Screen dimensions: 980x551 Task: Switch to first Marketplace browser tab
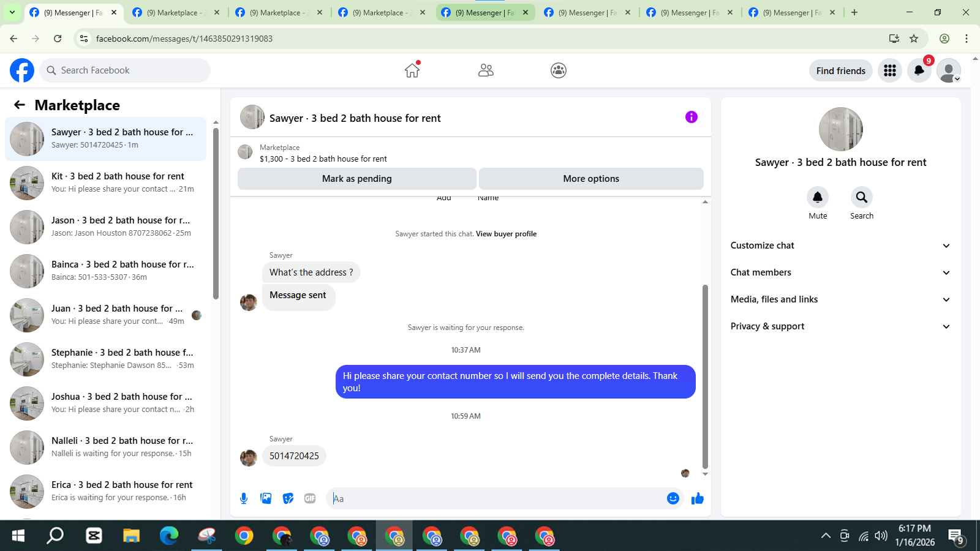pos(176,12)
